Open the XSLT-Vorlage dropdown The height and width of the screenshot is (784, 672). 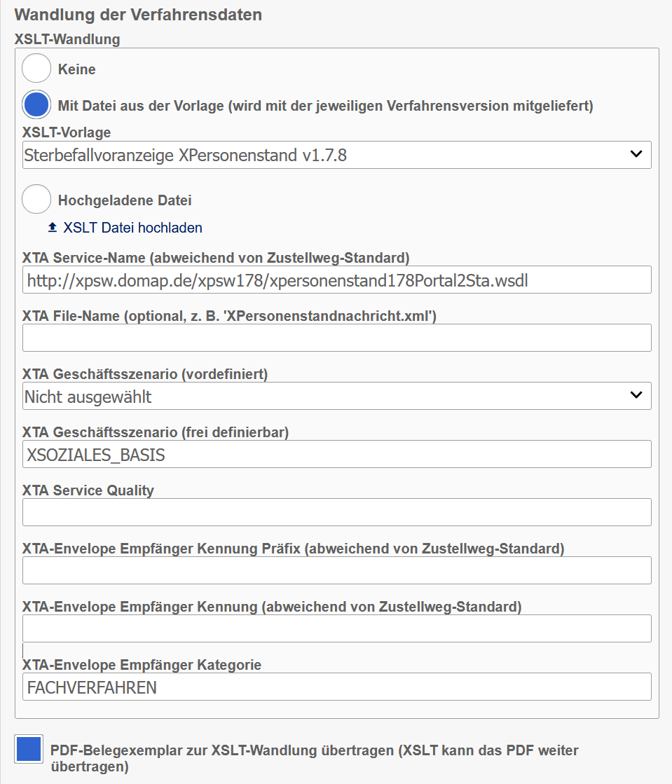coord(336,155)
